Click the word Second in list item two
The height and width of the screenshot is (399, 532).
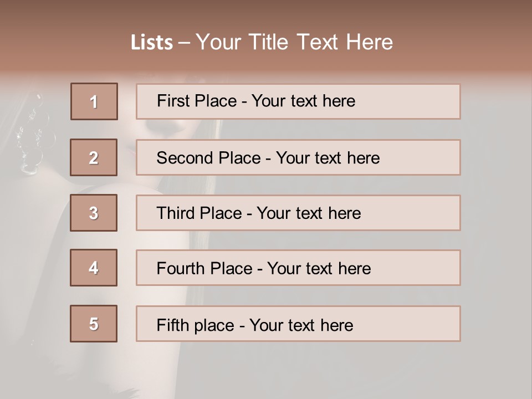click(185, 158)
